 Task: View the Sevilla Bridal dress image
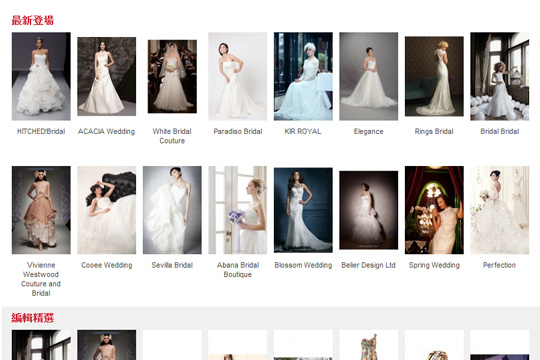pyautogui.click(x=172, y=210)
